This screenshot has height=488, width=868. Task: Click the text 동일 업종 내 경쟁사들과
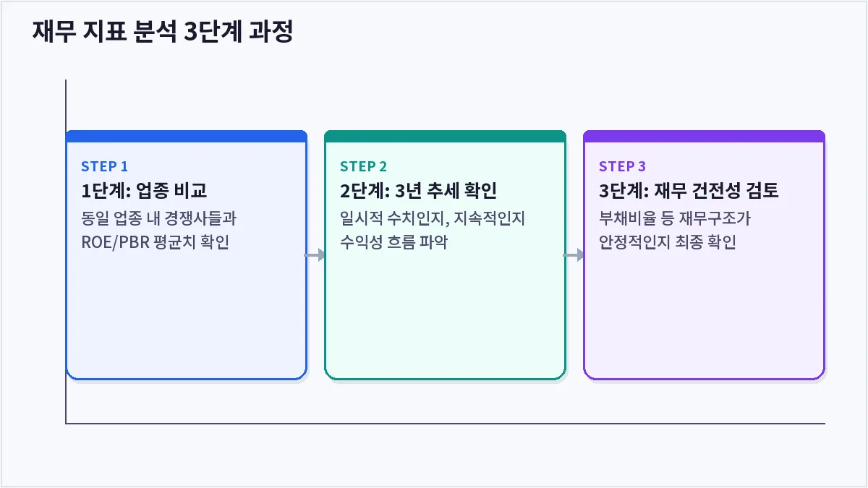tap(159, 218)
